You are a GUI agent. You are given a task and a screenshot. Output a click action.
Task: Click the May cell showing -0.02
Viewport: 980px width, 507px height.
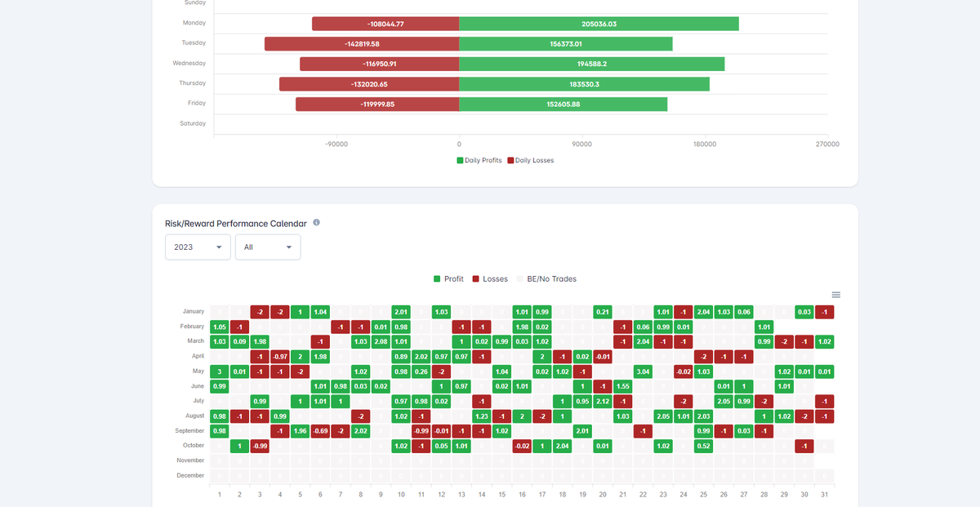(x=684, y=371)
